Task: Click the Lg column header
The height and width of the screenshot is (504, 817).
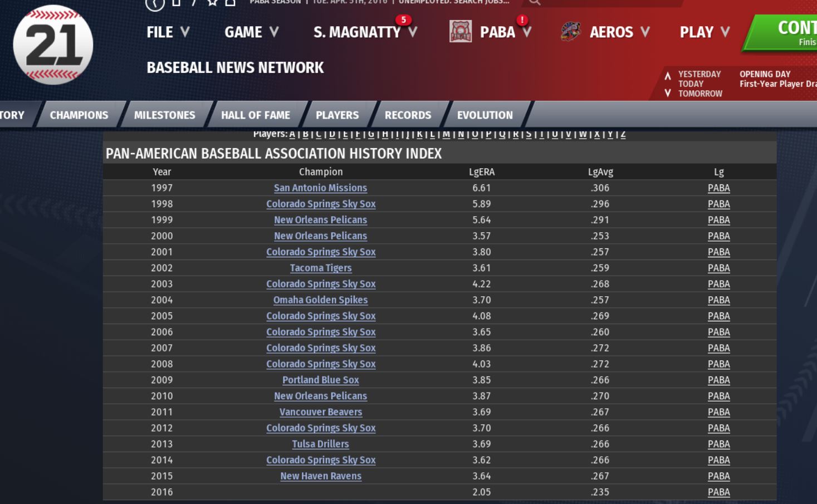Action: point(719,172)
